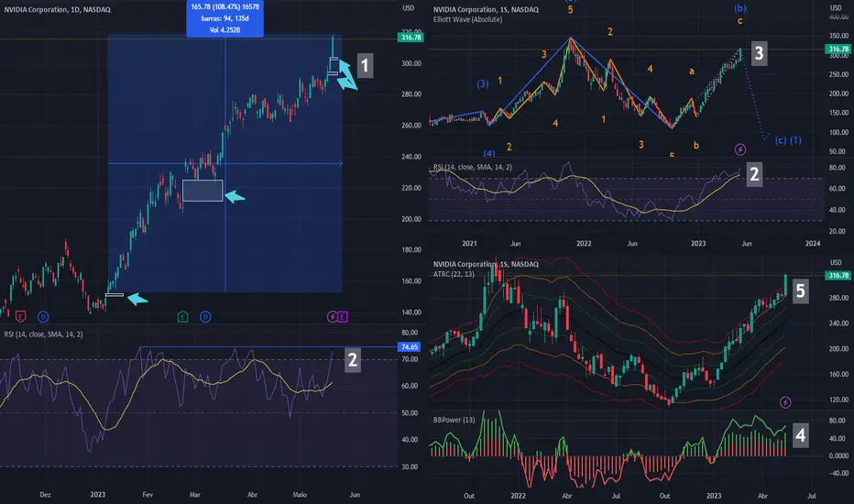Select the Elliott Wave (Absolute) indicator label

[x=468, y=19]
